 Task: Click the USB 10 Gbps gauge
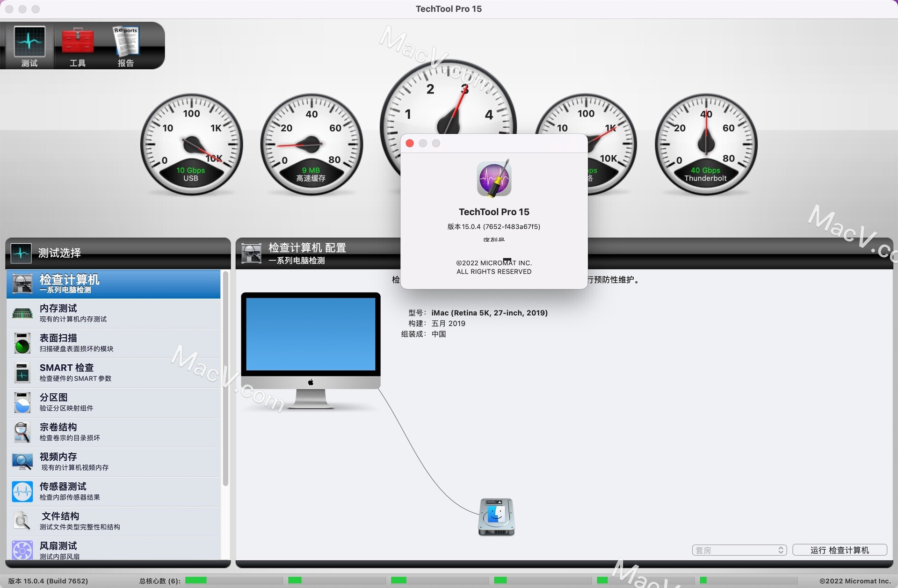191,144
